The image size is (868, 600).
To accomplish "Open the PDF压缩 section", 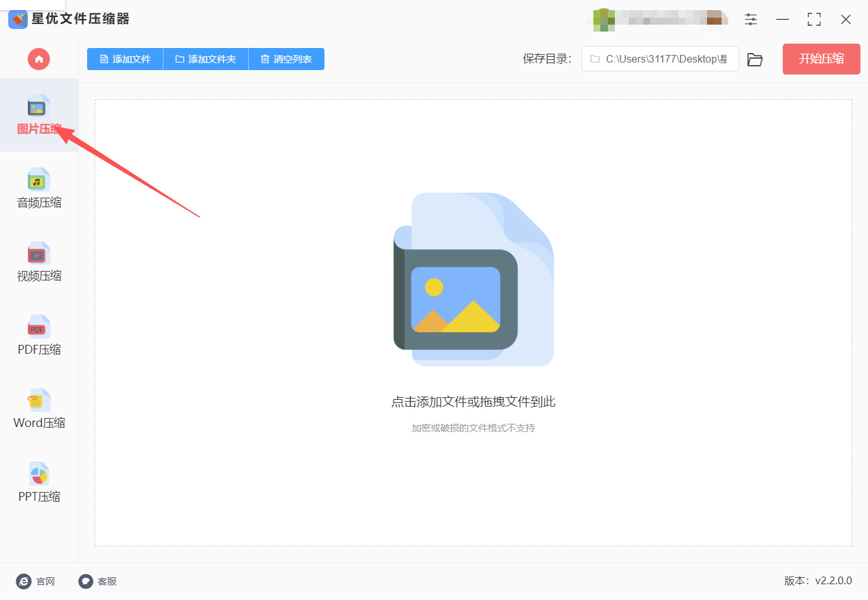I will pos(39,335).
